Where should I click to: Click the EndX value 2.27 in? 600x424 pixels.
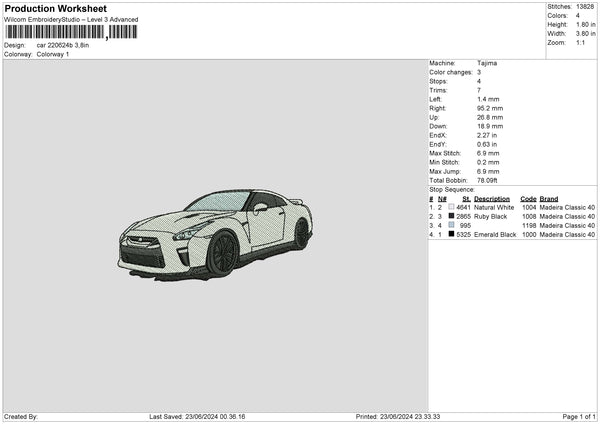487,135
